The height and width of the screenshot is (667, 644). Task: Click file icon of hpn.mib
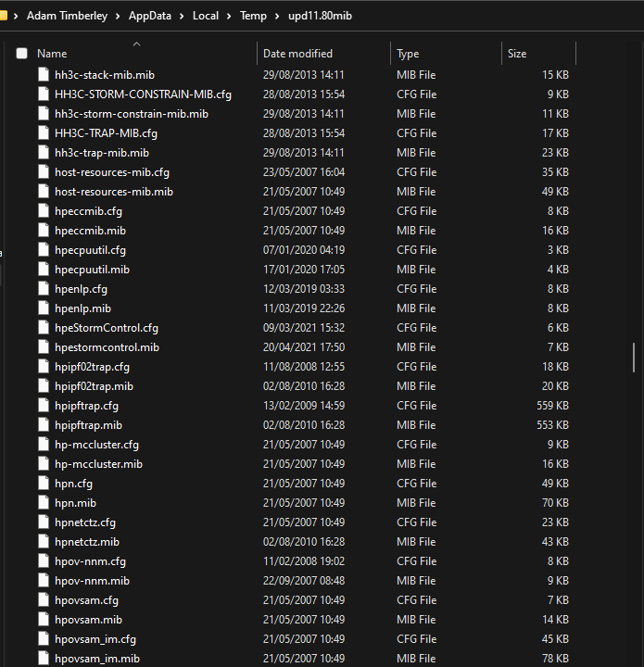44,503
